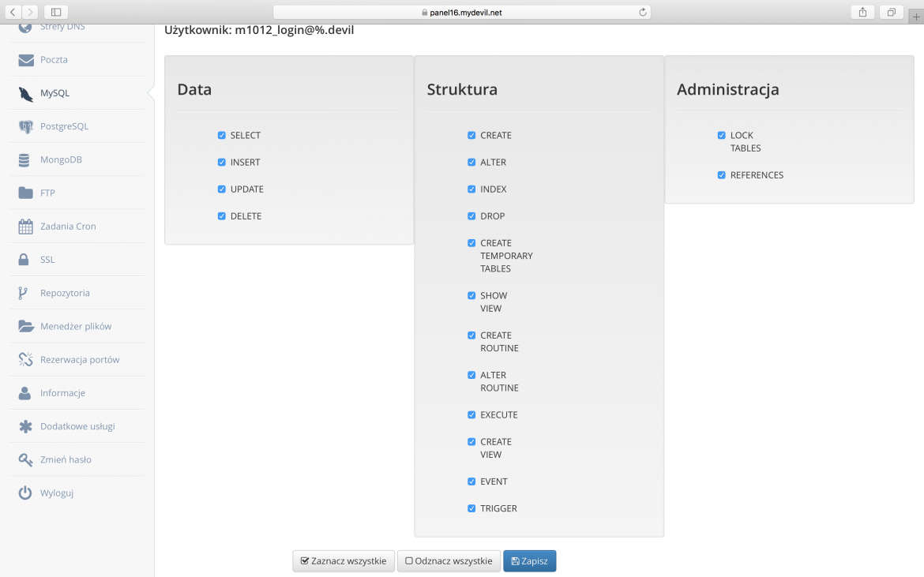Click the Odznacz wszystkie button
924x577 pixels.
pos(448,560)
